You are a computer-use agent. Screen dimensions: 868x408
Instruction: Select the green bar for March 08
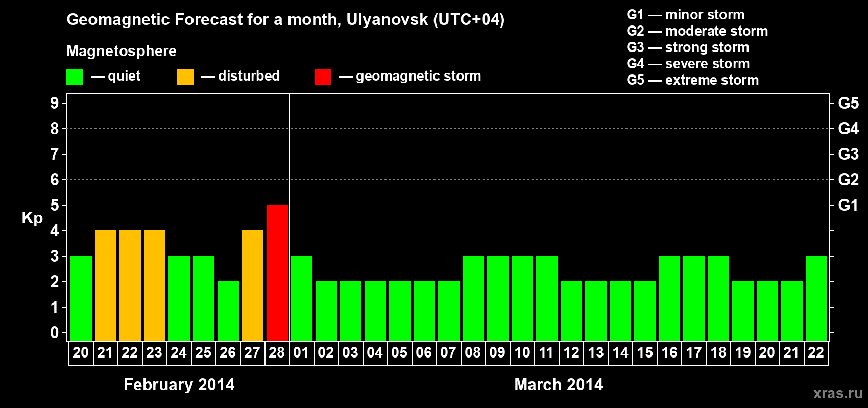tap(473, 298)
